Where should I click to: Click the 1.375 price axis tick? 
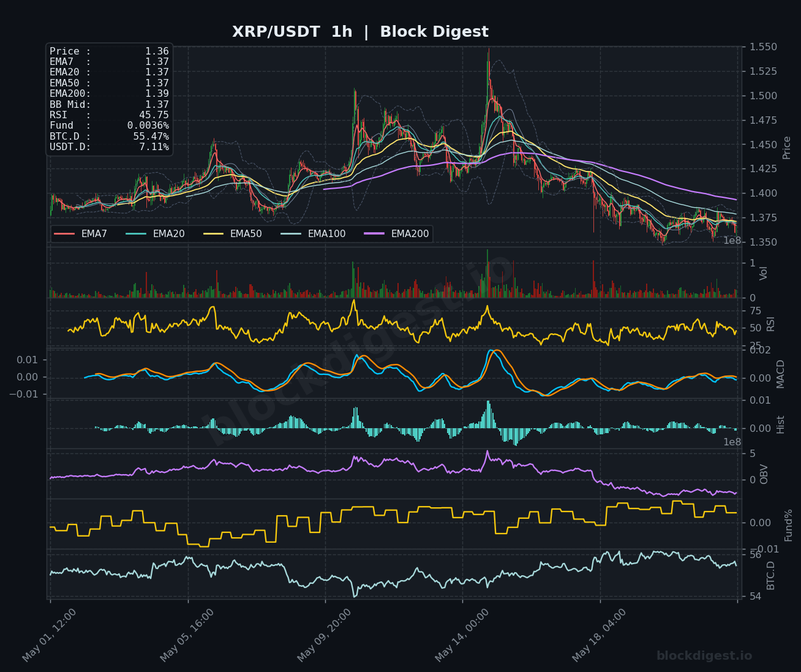click(764, 218)
